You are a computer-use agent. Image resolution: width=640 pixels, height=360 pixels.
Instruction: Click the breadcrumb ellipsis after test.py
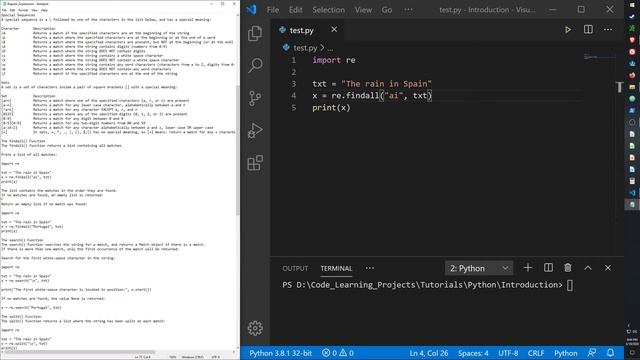(330, 49)
